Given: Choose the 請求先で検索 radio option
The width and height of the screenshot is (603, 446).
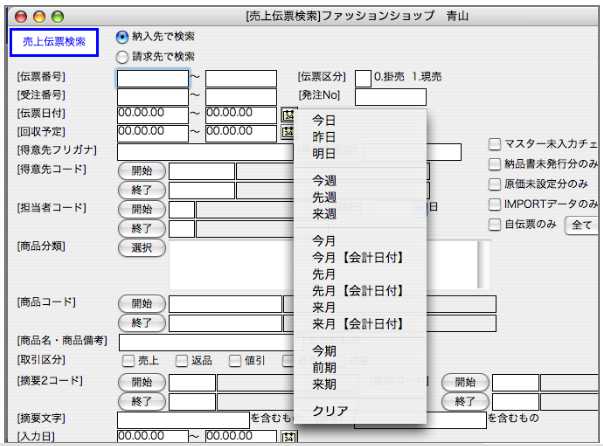Looking at the screenshot, I should [123, 56].
